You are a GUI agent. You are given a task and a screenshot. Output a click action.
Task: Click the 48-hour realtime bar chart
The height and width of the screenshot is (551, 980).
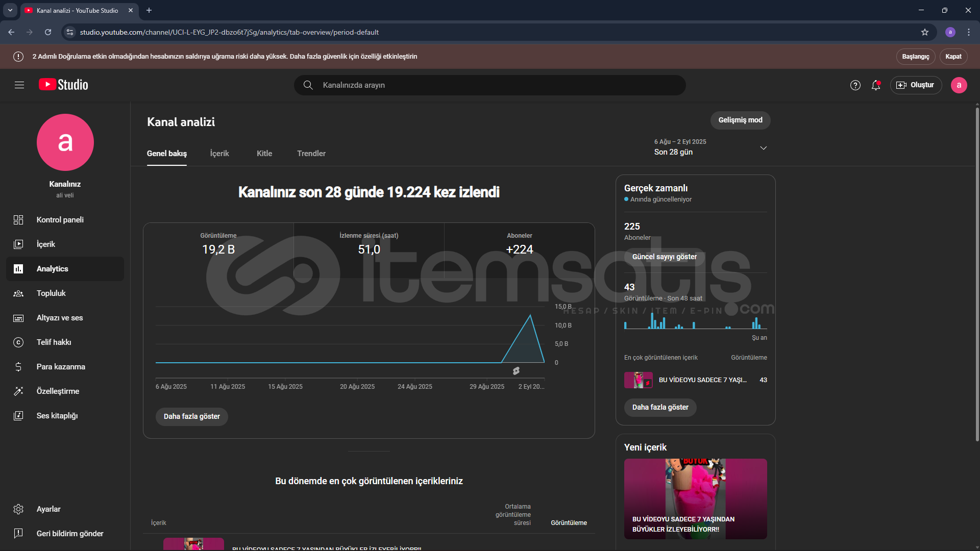(x=696, y=320)
